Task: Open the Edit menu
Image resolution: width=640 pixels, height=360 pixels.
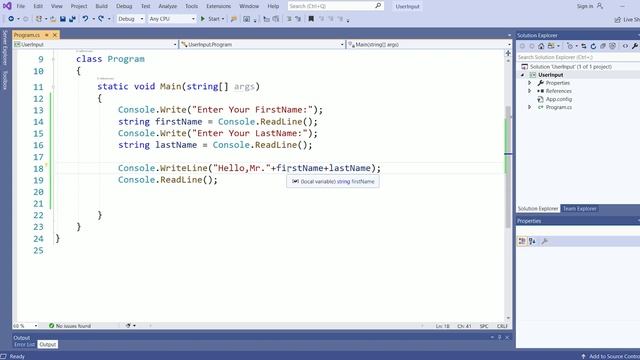Action: 38,6
